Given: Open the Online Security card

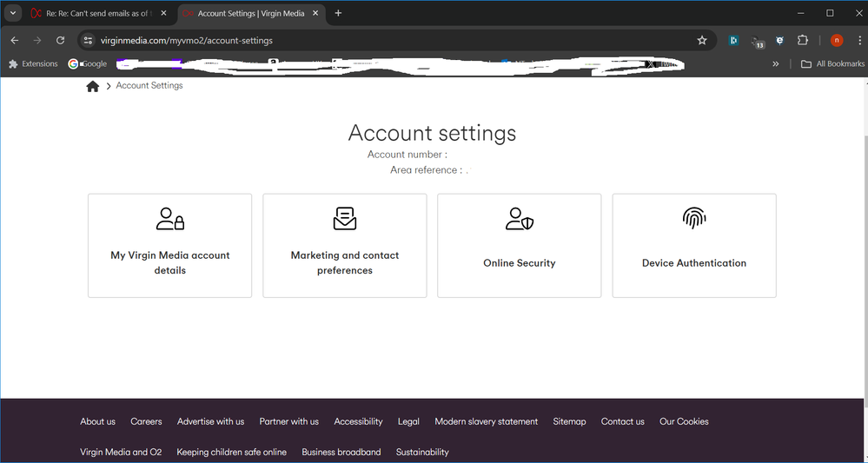Looking at the screenshot, I should (520, 246).
